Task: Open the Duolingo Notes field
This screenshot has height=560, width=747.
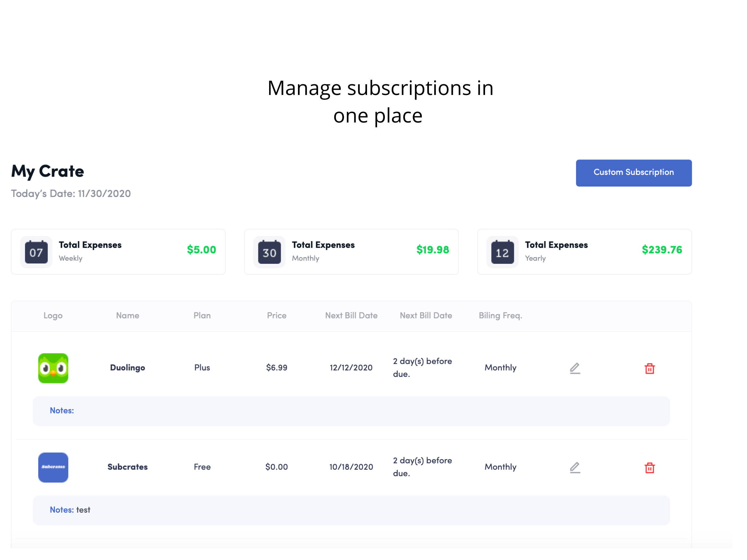Action: 351,411
